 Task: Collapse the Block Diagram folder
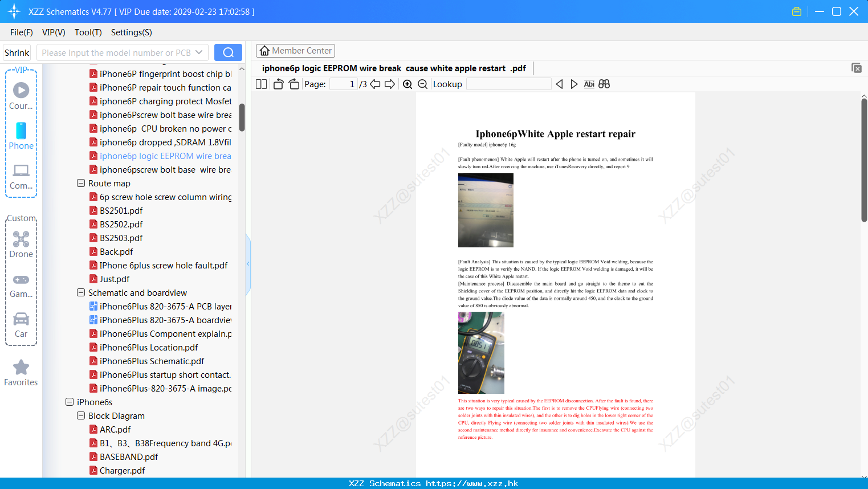pyautogui.click(x=80, y=415)
